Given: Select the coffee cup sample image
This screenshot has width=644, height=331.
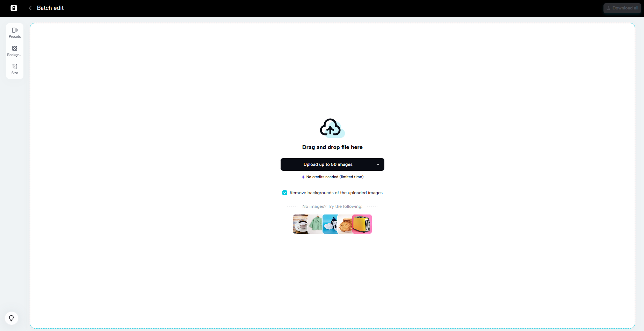Looking at the screenshot, I should 301,224.
